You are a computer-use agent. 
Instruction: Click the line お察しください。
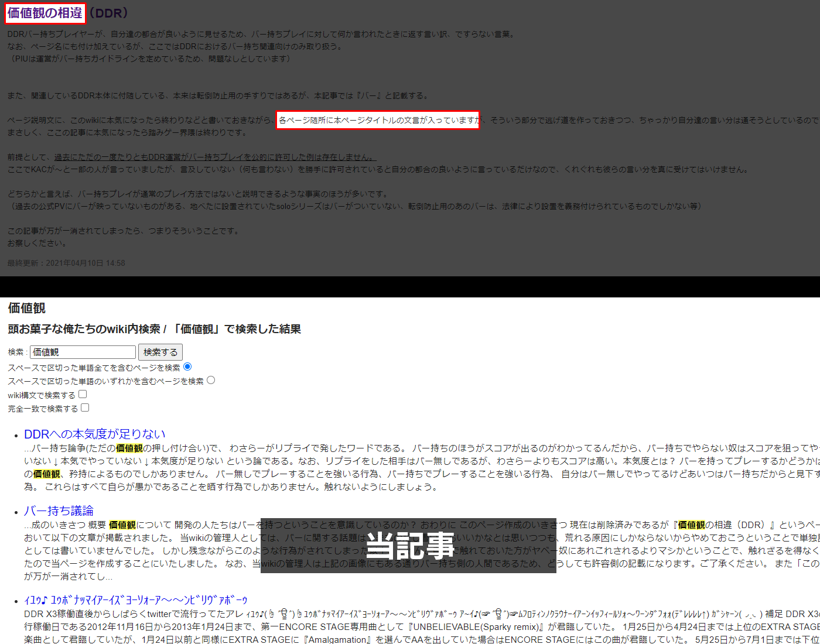click(x=39, y=243)
